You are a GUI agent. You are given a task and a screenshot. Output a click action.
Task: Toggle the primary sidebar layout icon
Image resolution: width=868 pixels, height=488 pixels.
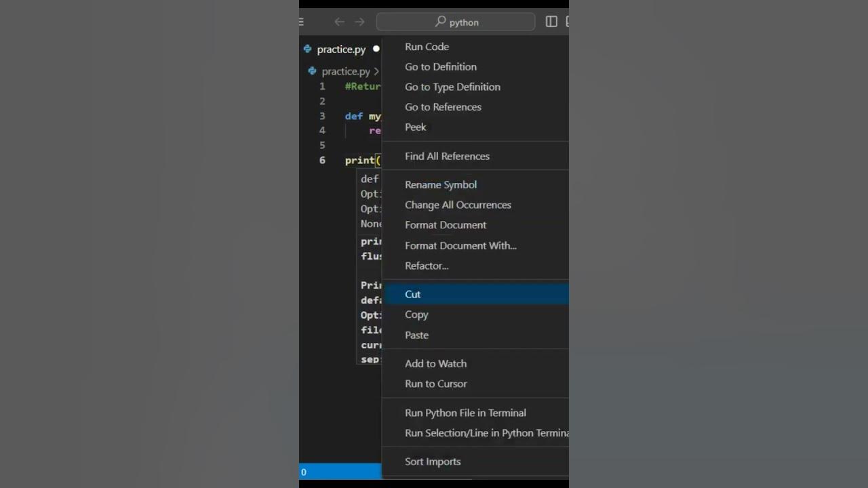(551, 22)
